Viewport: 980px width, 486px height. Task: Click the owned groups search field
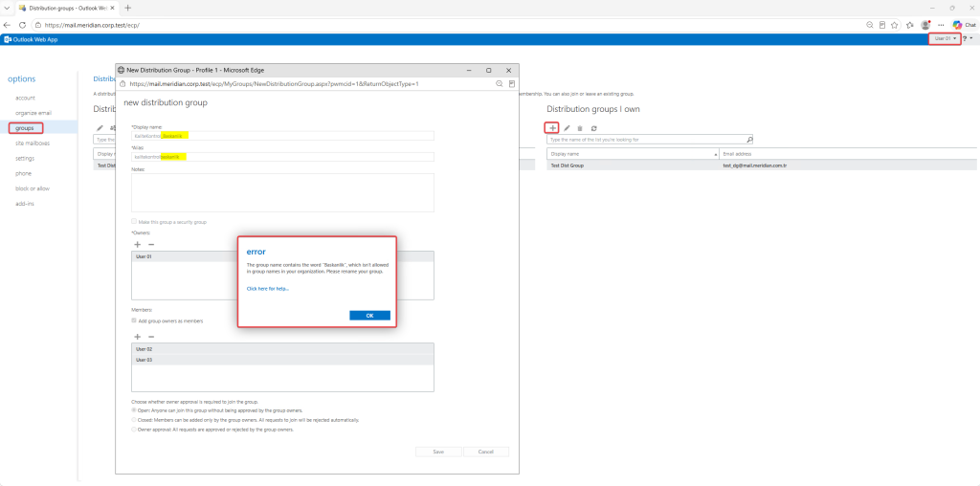tap(646, 140)
